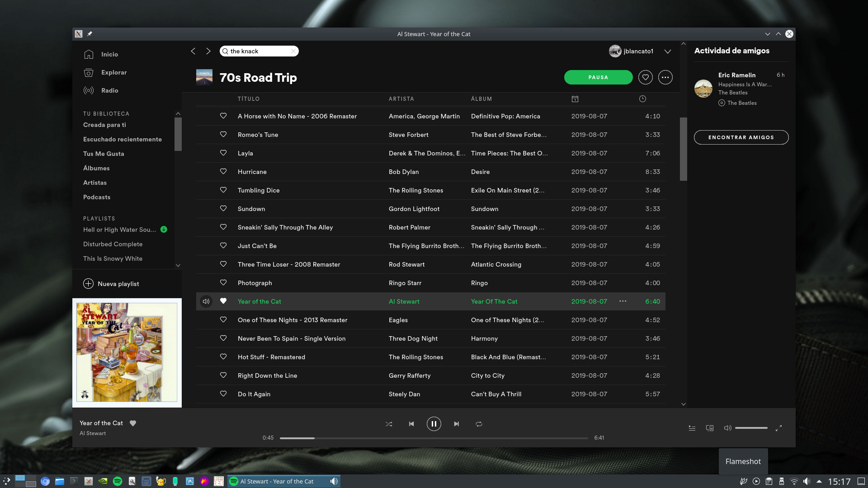Mute the Spotify volume speaker icon
Image resolution: width=868 pixels, height=488 pixels.
(727, 428)
